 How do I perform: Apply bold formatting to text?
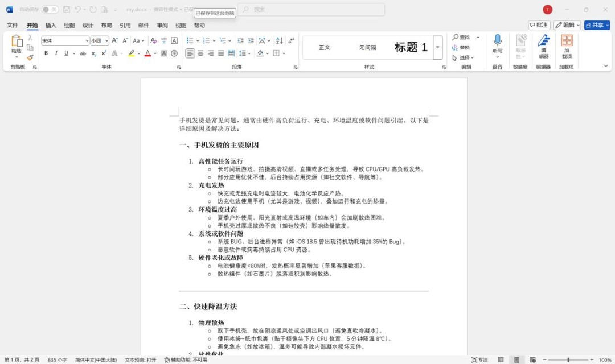[46, 53]
